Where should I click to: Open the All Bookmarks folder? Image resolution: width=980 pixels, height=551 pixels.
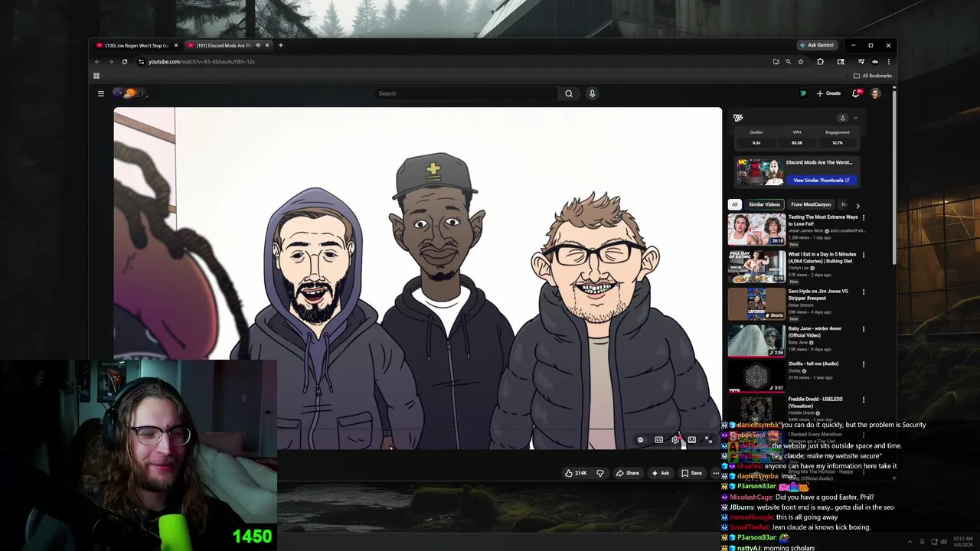(x=873, y=76)
